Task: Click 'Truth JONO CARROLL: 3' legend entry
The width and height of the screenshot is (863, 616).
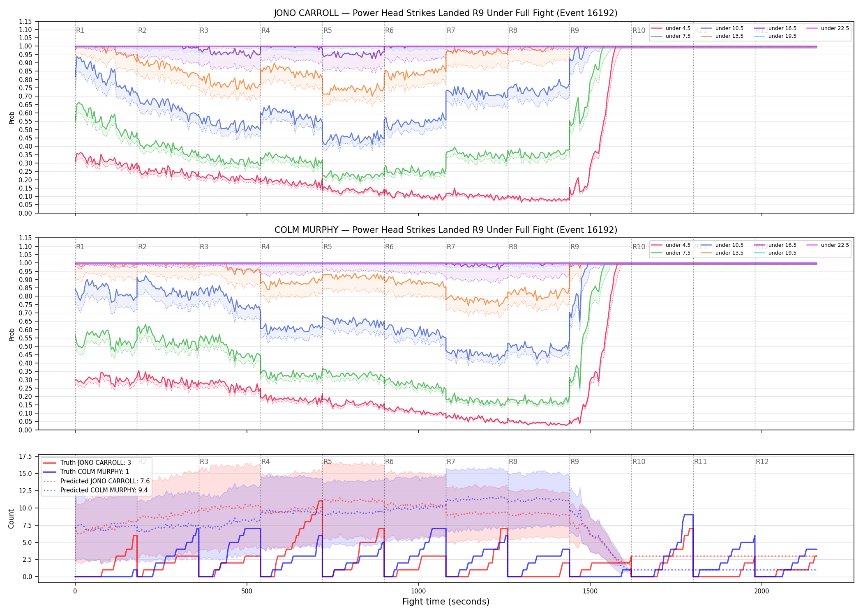Action: 87,463
